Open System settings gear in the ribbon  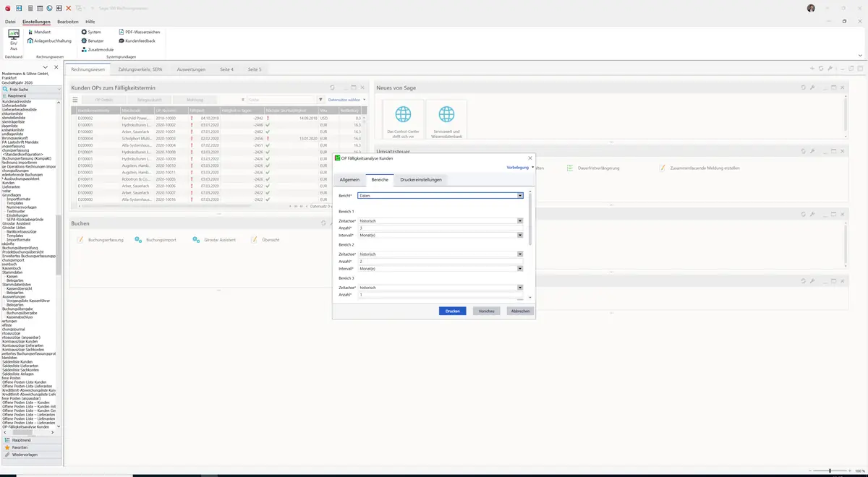point(91,32)
